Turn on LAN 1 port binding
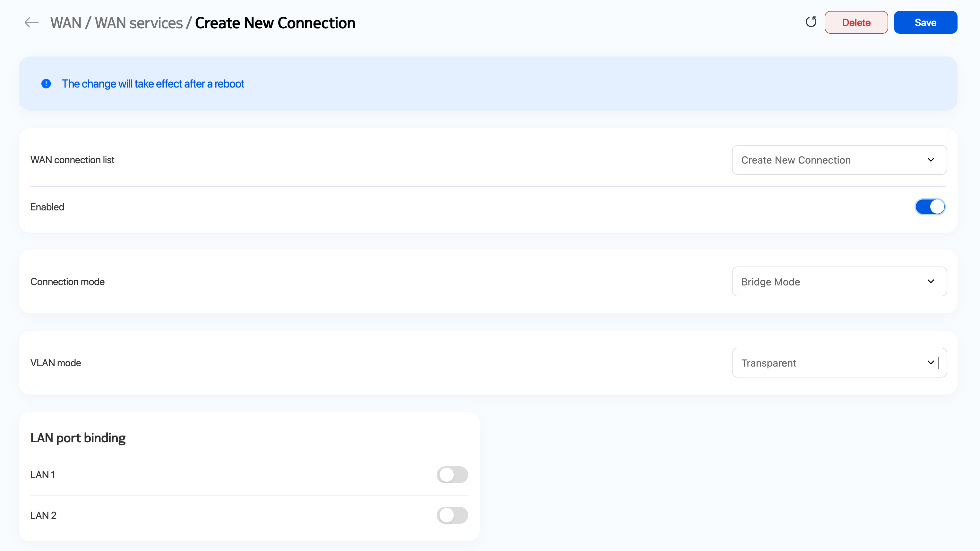This screenshot has width=980, height=551. click(x=452, y=475)
